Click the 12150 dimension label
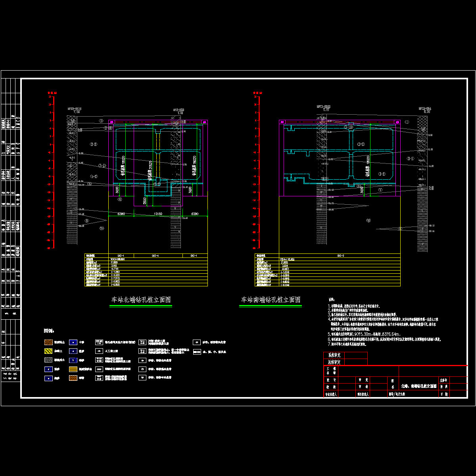Screen dimensions: 476x476 click(157, 214)
